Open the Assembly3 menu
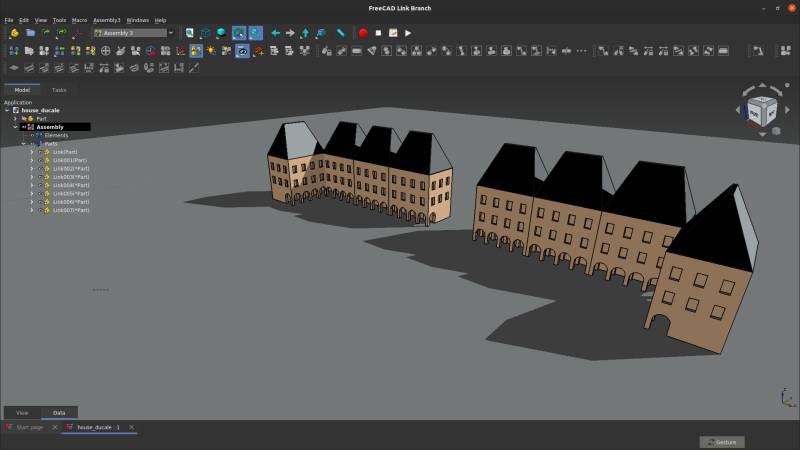 [107, 20]
